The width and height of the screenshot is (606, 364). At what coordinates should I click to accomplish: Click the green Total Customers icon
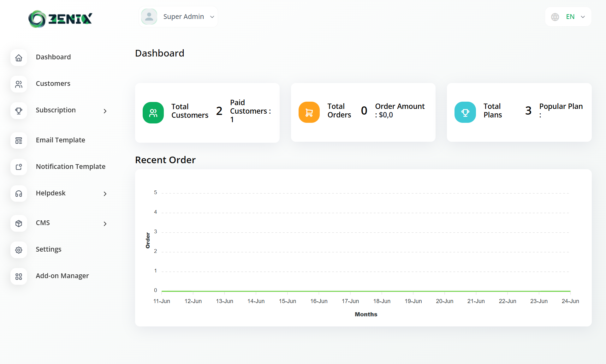[153, 113]
